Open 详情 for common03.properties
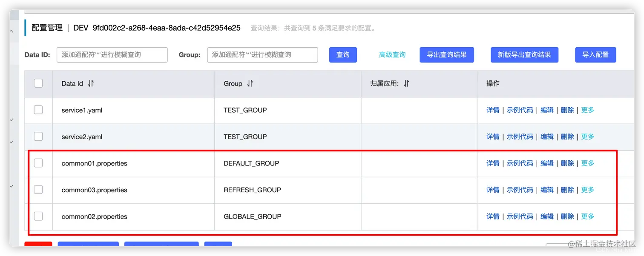The image size is (644, 256). pos(493,190)
